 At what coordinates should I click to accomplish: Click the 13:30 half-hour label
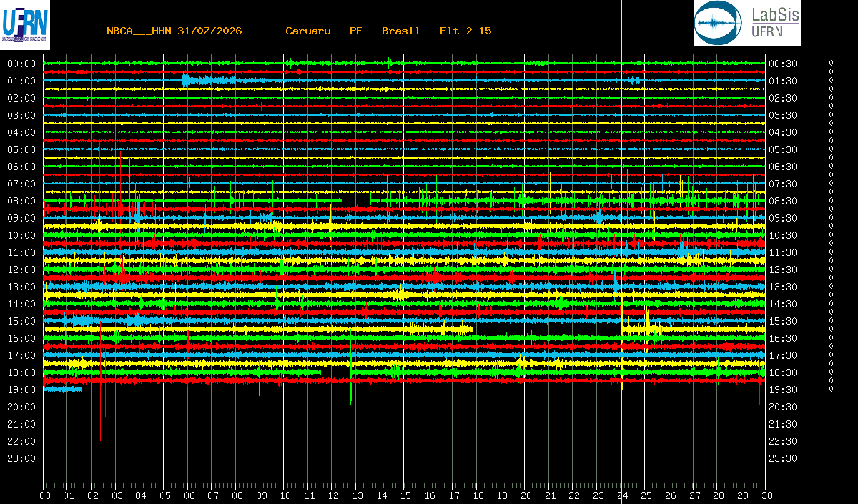pos(783,287)
